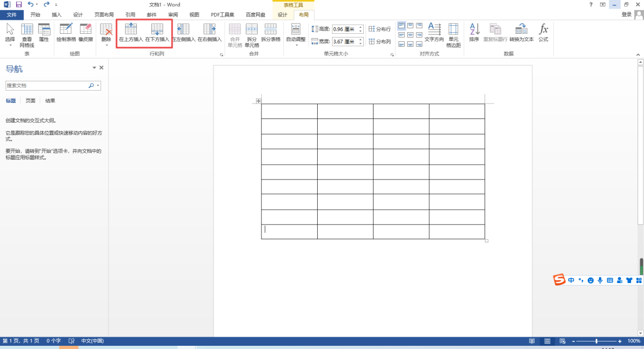Select the top-left cell alignment option
This screenshot has height=349, width=644.
401,26
